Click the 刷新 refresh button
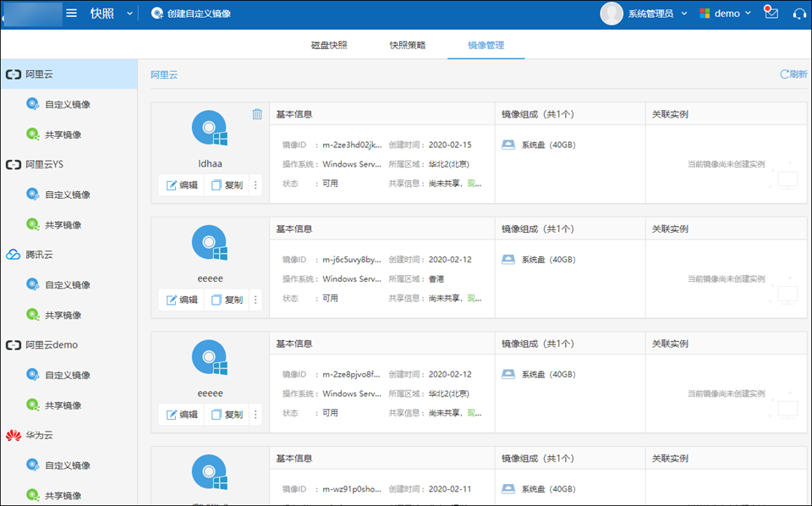The image size is (812, 506). point(793,74)
